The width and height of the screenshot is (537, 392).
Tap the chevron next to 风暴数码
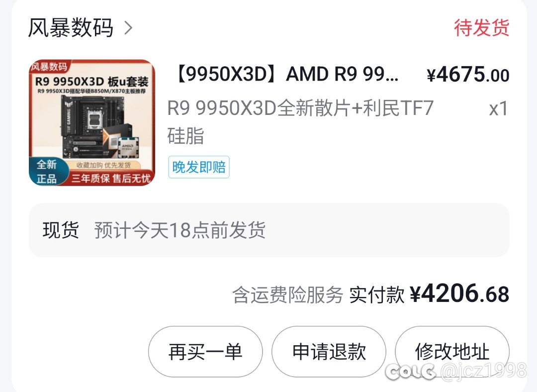[128, 28]
